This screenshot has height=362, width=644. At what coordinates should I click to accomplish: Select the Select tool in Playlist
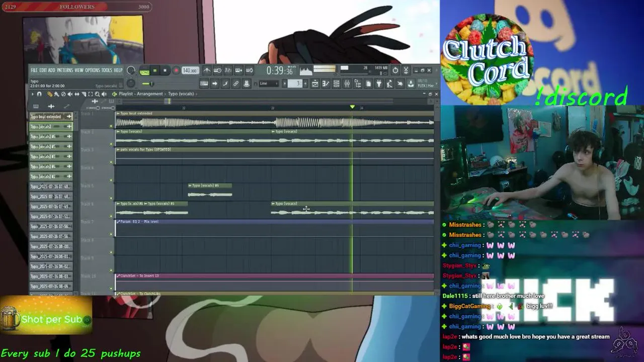(x=91, y=94)
